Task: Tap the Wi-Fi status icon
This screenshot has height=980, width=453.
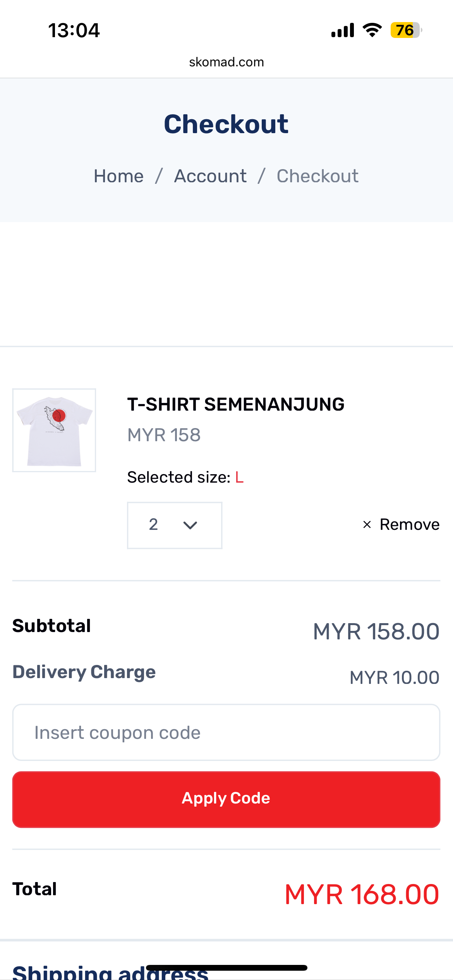Action: coord(372,30)
